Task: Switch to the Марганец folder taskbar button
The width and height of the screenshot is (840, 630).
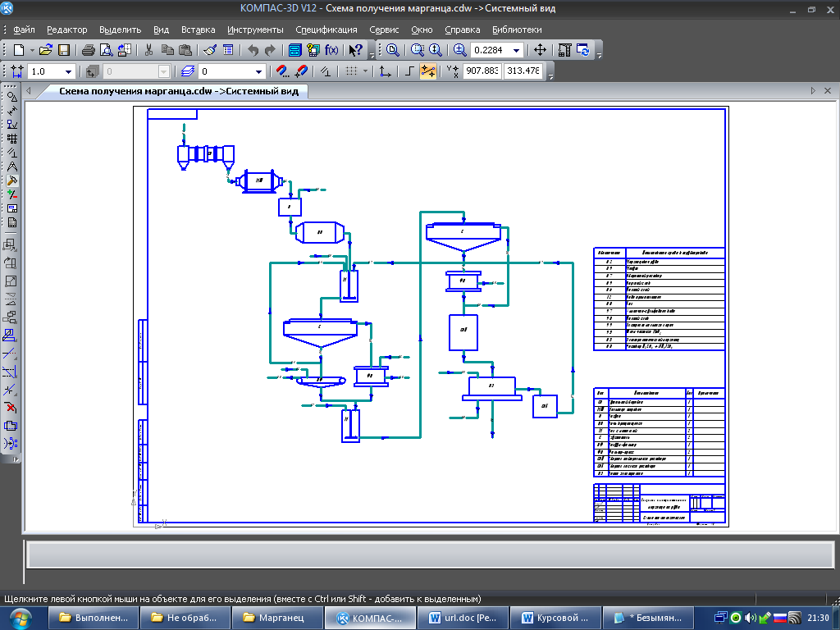Action: pyautogui.click(x=277, y=619)
